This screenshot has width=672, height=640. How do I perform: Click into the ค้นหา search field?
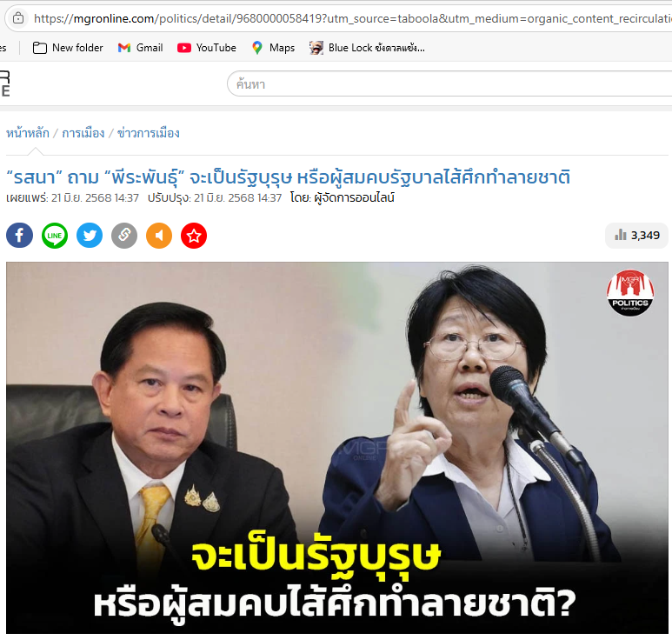click(449, 84)
